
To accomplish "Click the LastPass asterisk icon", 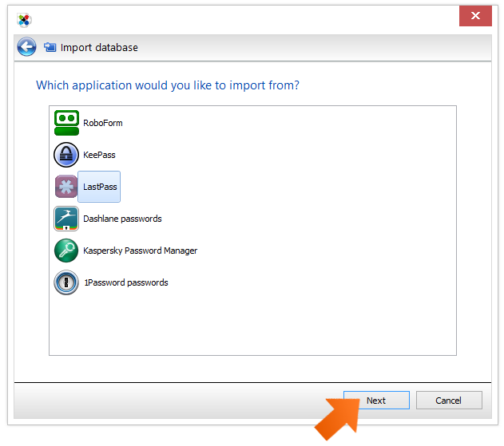I will 66,187.
